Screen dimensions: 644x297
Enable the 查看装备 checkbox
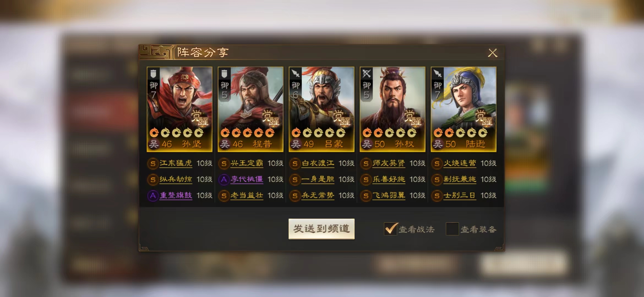(452, 229)
